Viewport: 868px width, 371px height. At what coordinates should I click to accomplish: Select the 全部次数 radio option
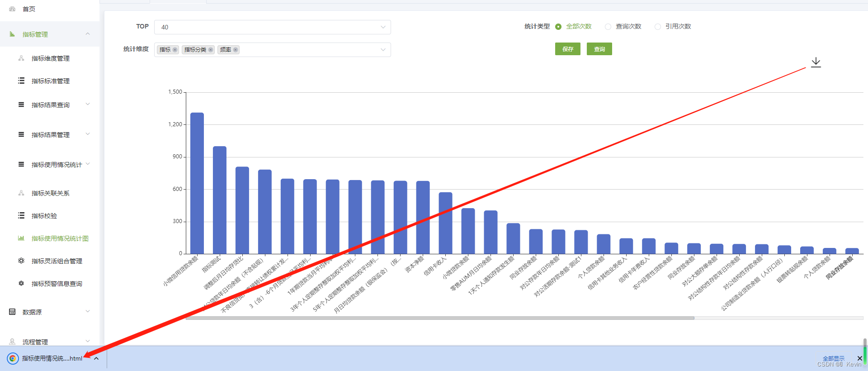(558, 27)
